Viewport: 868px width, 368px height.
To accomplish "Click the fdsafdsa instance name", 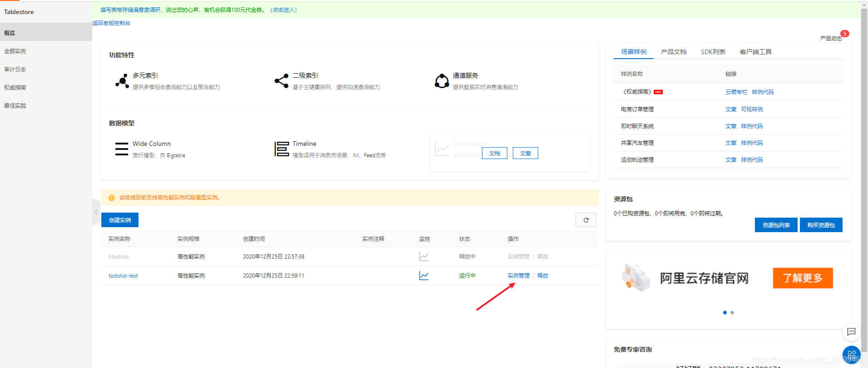I will pyautogui.click(x=119, y=256).
